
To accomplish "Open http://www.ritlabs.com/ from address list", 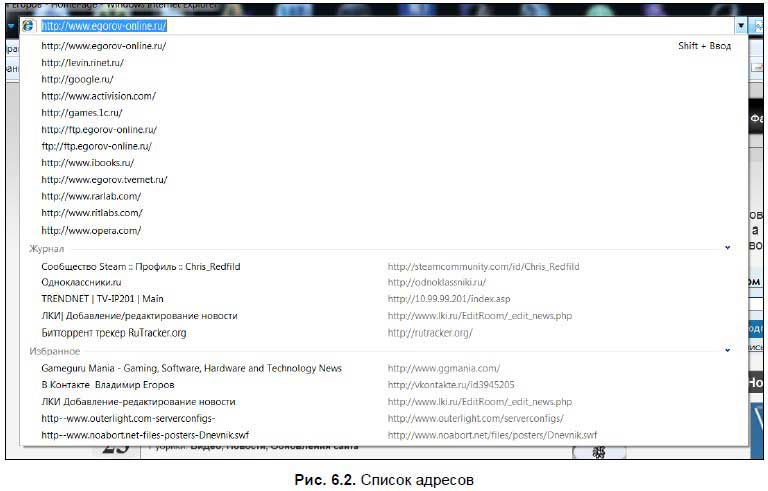I will [92, 213].
